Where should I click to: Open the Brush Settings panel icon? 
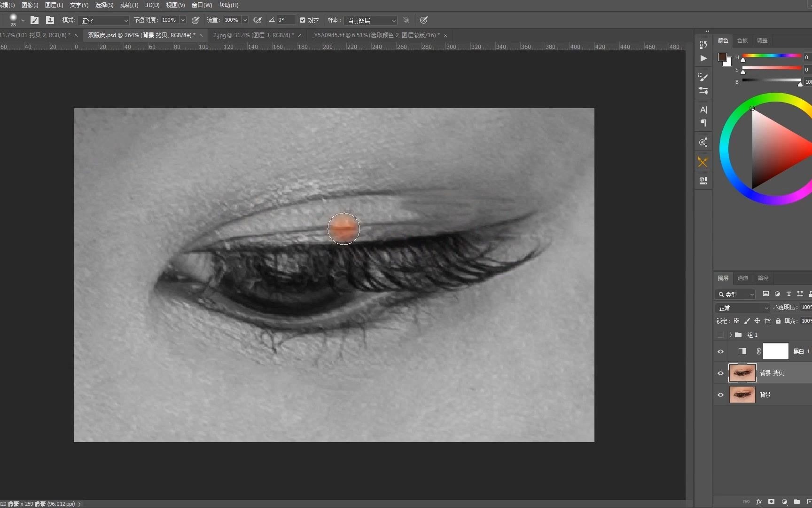coord(703,77)
